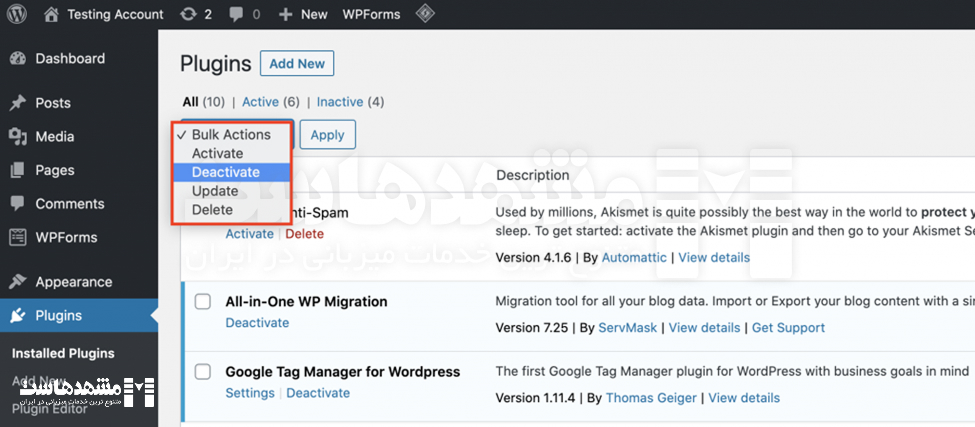Open the WPForms admin bar menu
The height and width of the screenshot is (427, 975).
(371, 14)
